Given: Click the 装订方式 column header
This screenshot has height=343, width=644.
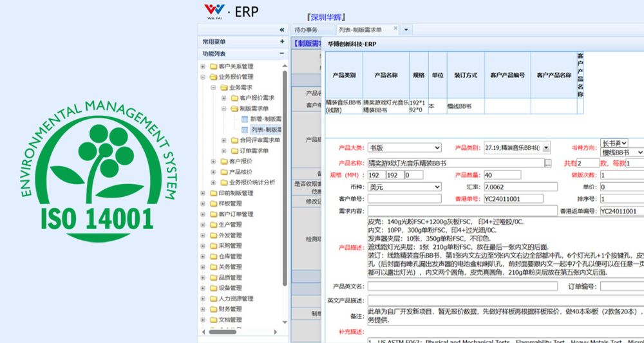Looking at the screenshot, I should [x=466, y=75].
